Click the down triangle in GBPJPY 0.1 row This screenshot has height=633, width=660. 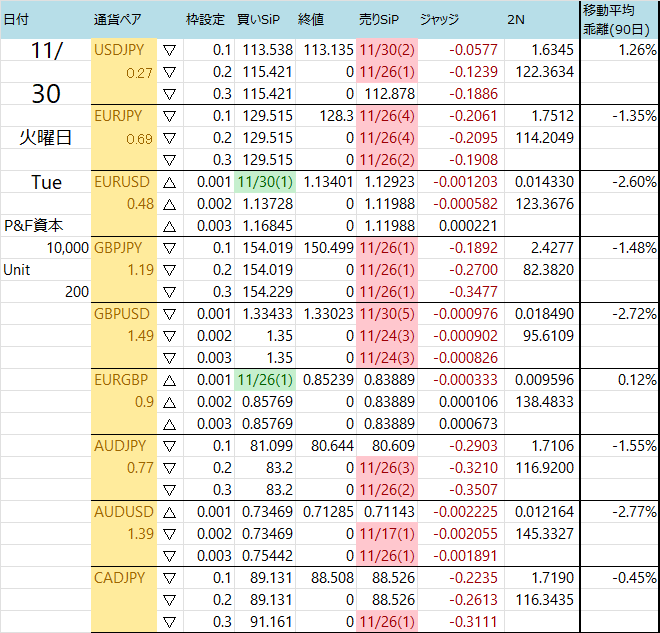coord(169,249)
